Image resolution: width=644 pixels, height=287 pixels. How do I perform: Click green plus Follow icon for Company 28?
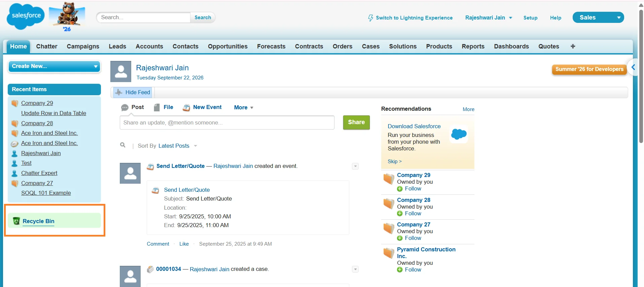(400, 214)
